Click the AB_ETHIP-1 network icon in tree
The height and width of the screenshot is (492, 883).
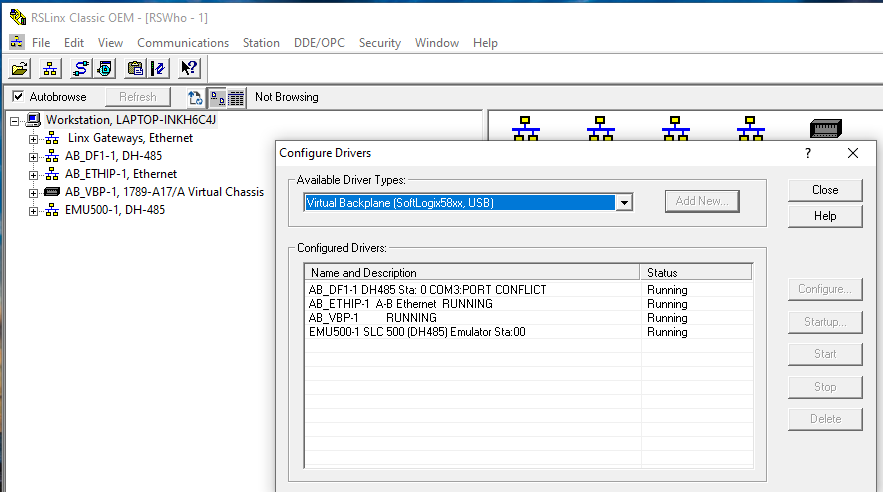point(52,174)
